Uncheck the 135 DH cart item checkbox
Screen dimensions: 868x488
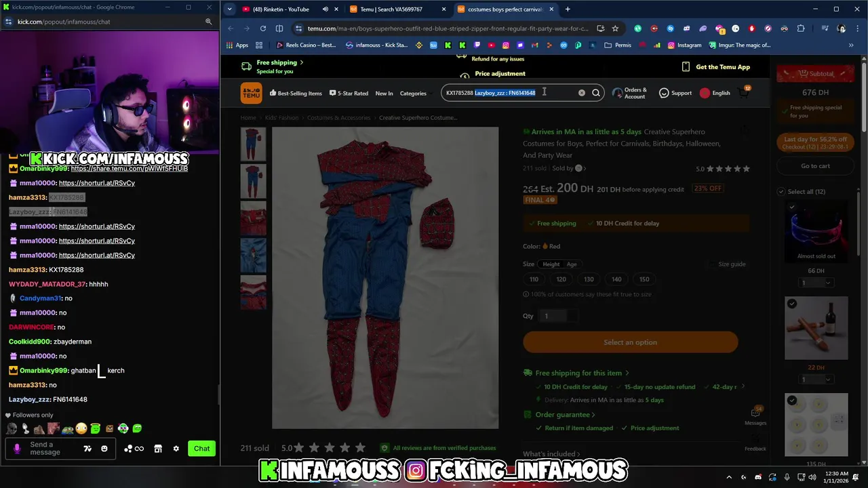[x=791, y=401]
